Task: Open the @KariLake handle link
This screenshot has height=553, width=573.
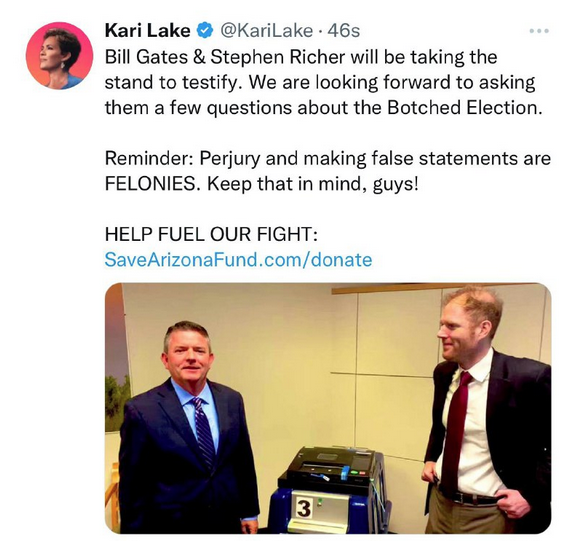Action: click(266, 31)
